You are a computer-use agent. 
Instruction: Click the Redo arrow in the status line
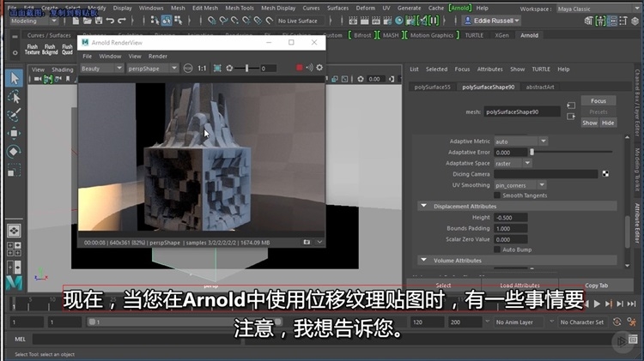tap(122, 21)
